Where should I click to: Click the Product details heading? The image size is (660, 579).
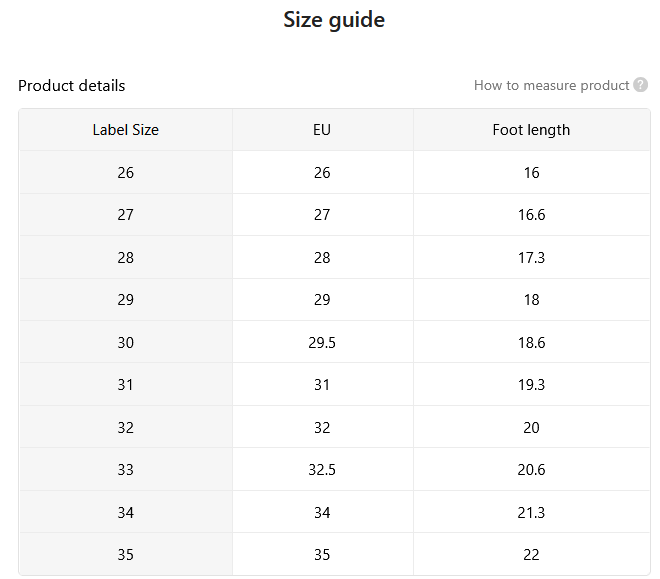(x=72, y=85)
